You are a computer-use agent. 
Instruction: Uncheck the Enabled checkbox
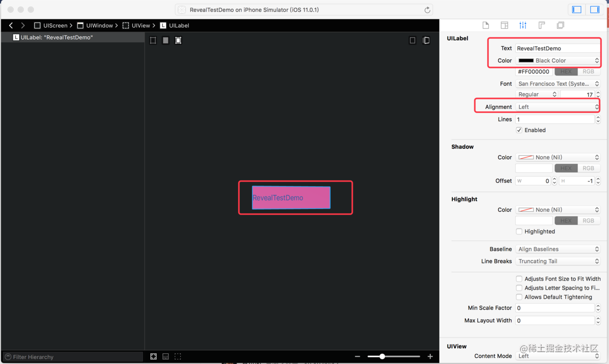(519, 130)
